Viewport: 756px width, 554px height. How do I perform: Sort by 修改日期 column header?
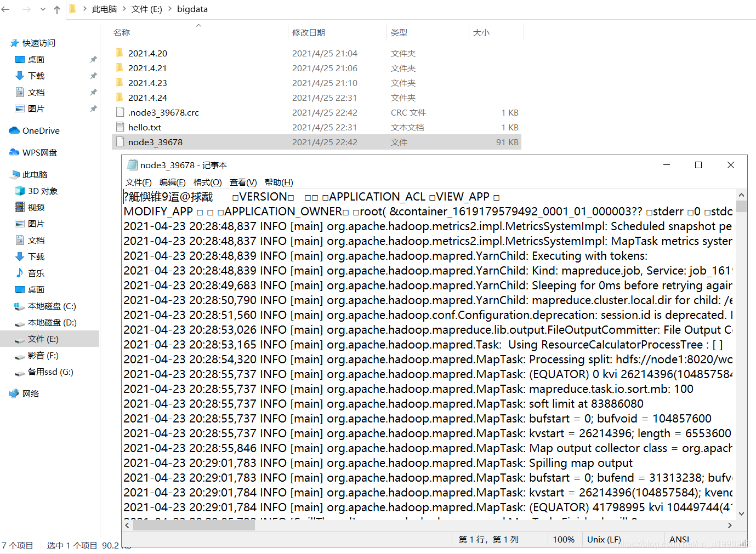click(x=309, y=32)
